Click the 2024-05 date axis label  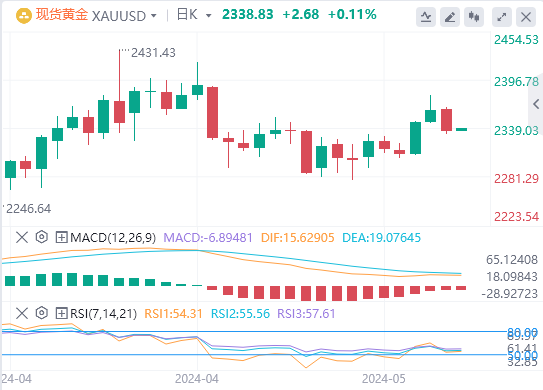tap(384, 379)
